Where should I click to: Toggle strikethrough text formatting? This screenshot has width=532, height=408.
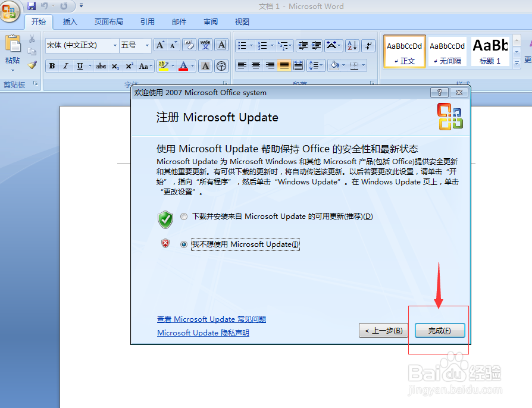101,66
